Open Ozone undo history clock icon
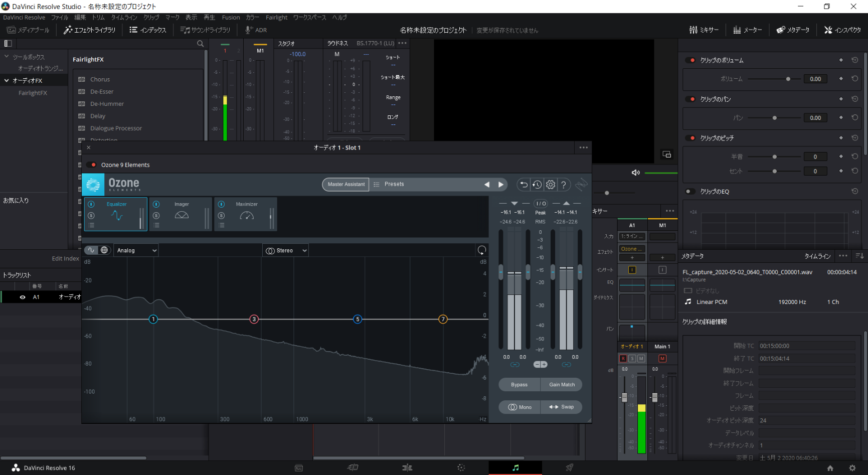The height and width of the screenshot is (475, 868). (x=537, y=185)
